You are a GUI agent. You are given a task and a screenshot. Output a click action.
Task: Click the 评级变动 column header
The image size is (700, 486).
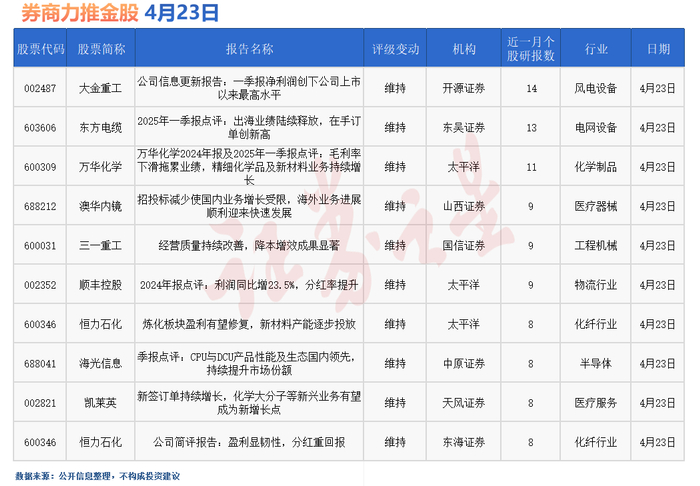[396, 49]
